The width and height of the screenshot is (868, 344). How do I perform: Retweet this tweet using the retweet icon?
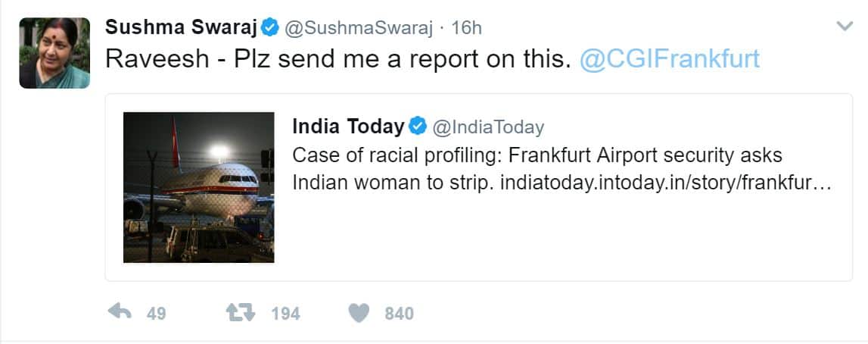241,312
